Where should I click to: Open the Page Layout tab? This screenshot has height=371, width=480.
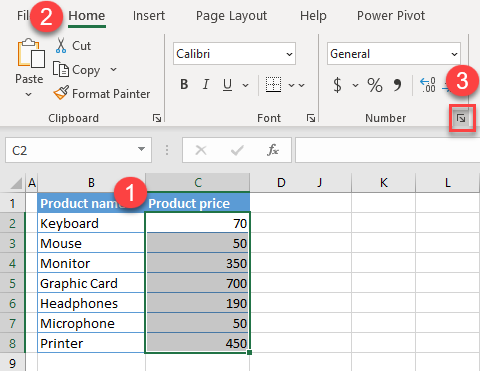pos(231,16)
